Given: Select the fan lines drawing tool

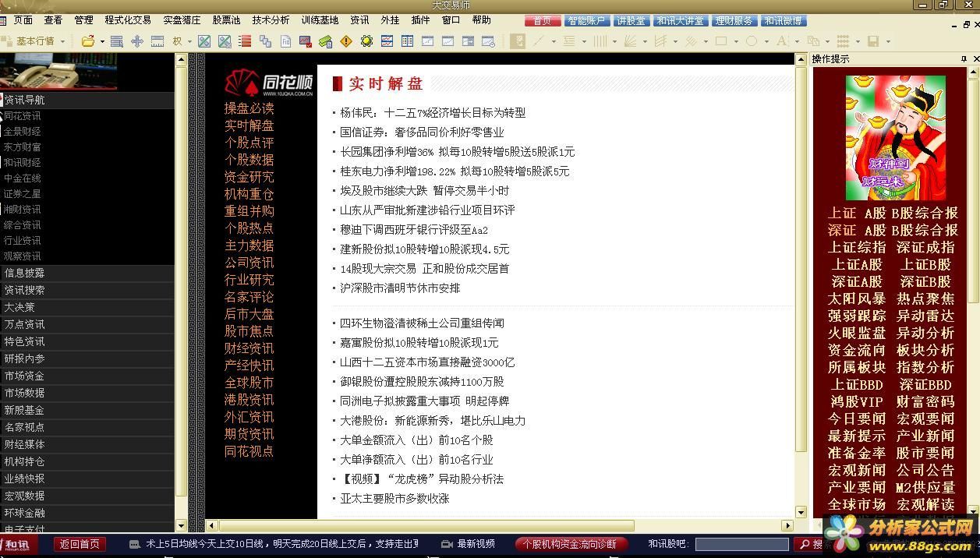Looking at the screenshot, I should coord(630,41).
